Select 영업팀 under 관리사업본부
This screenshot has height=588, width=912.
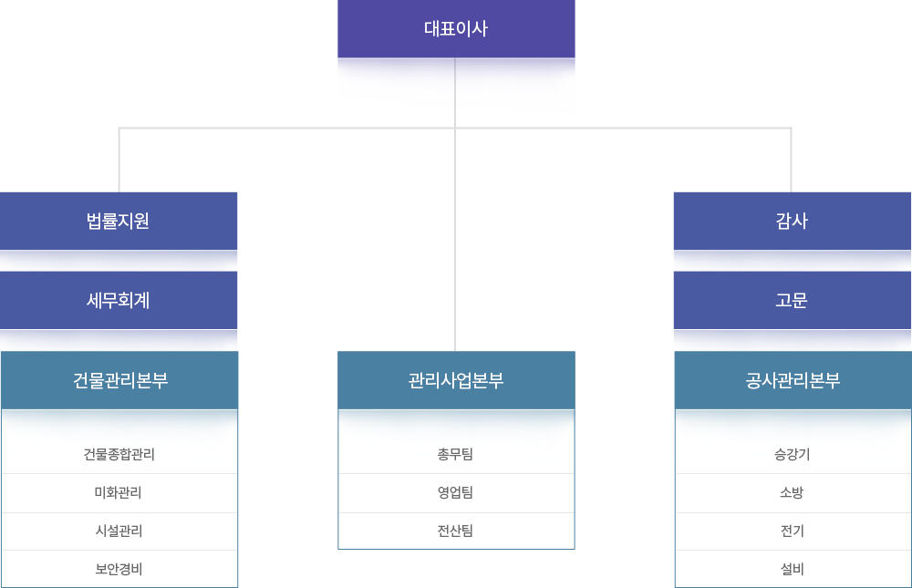(x=456, y=493)
